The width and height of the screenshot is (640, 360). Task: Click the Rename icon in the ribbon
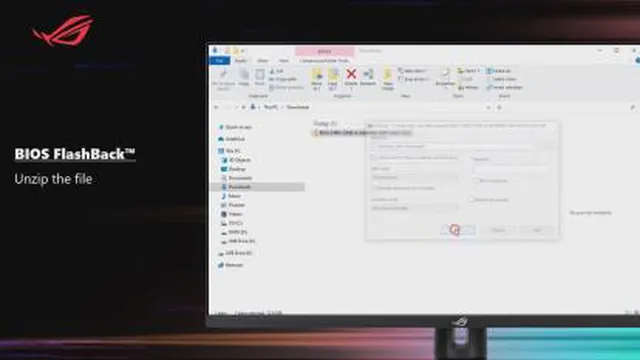tap(368, 74)
